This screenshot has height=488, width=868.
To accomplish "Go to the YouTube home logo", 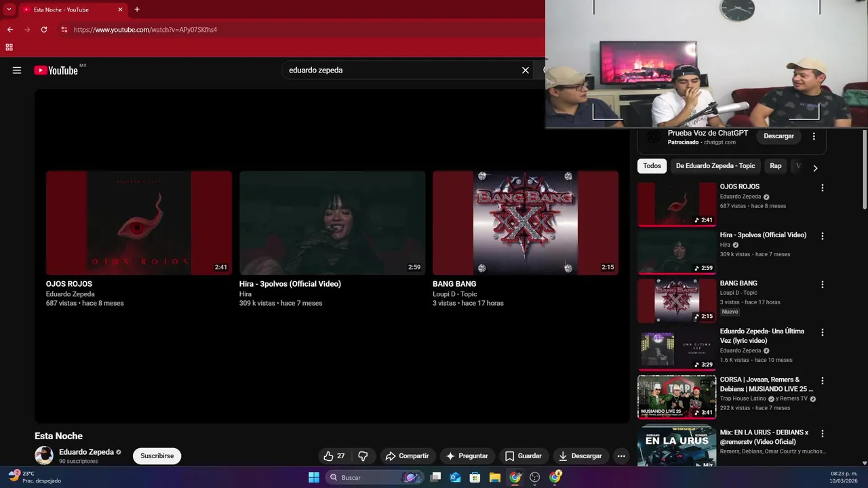I will point(56,70).
